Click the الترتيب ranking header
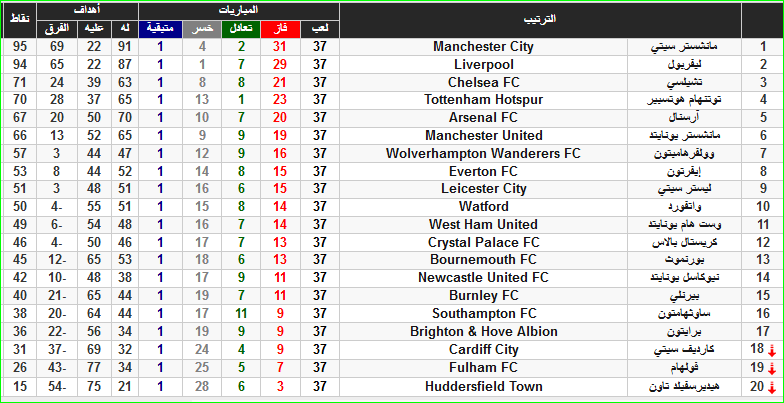Image resolution: width=784 pixels, height=403 pixels. (x=540, y=20)
